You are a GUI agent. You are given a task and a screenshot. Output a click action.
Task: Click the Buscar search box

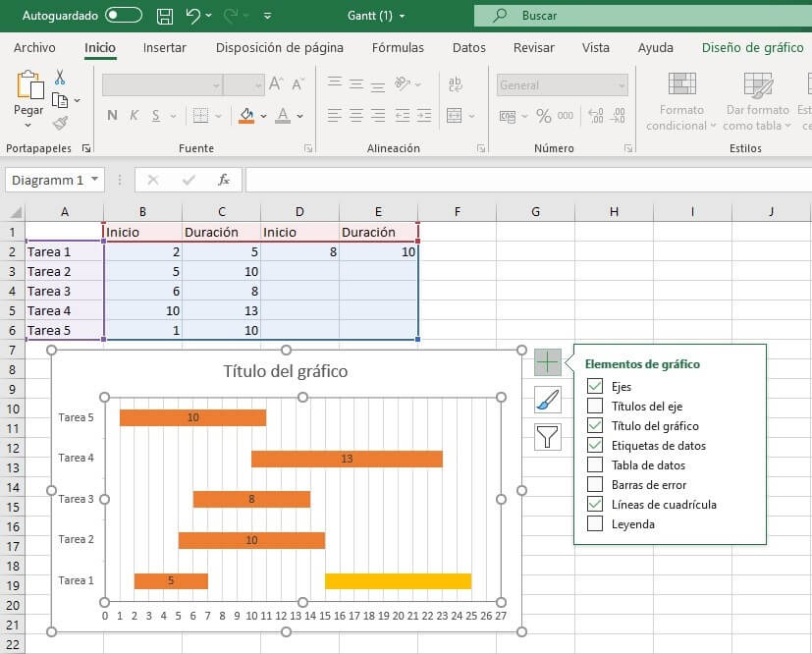(x=643, y=16)
